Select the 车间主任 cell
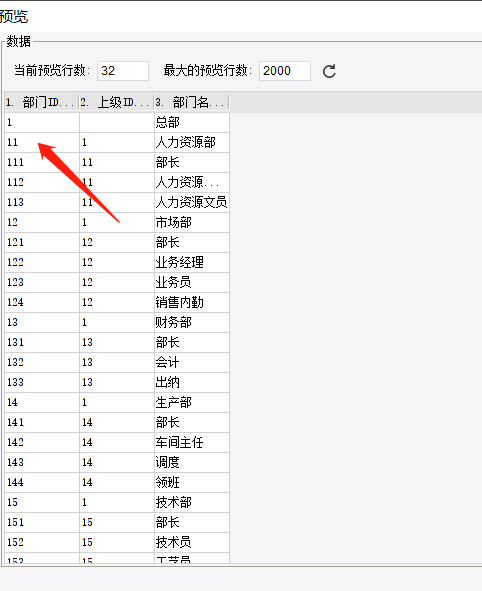This screenshot has width=482, height=591. click(x=192, y=442)
